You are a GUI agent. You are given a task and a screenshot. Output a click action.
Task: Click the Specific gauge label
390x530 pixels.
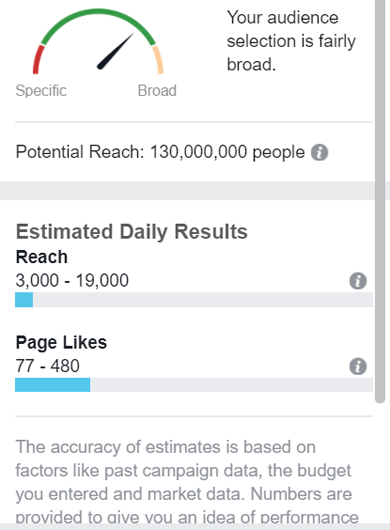pyautogui.click(x=41, y=91)
